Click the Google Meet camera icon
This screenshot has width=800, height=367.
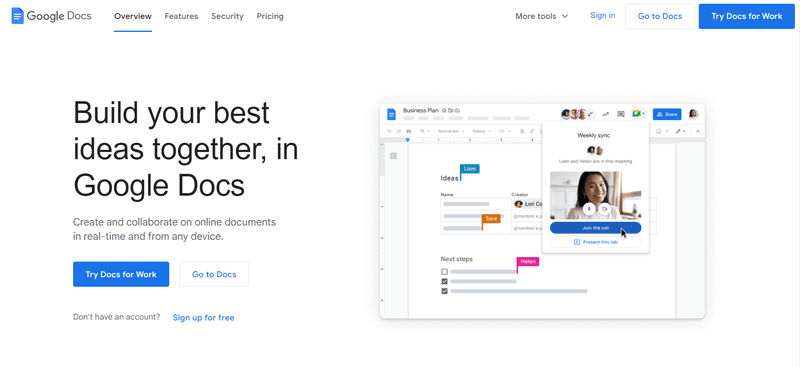pos(636,114)
